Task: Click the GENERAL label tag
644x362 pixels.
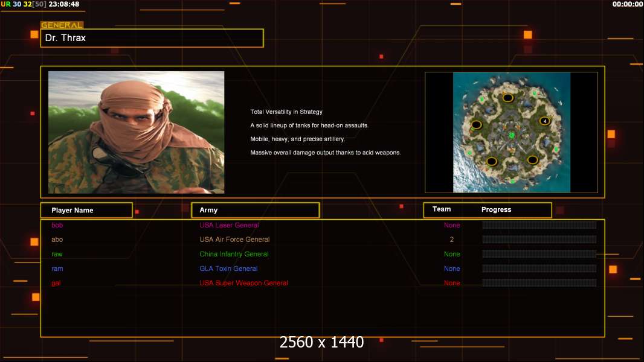Action: coord(62,25)
